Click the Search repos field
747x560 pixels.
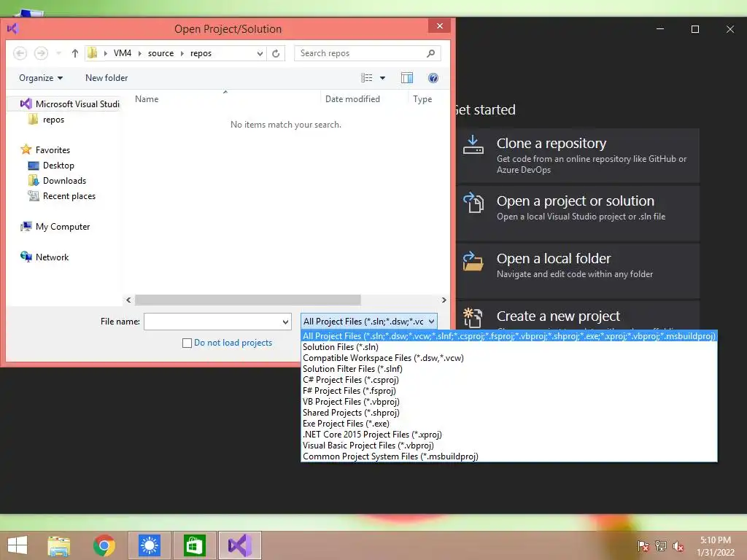pos(361,53)
